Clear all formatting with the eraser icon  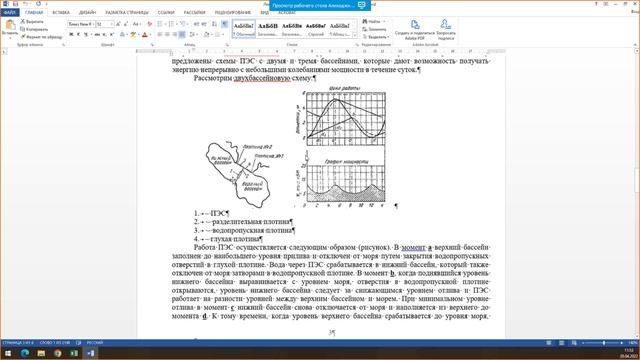(x=149, y=24)
